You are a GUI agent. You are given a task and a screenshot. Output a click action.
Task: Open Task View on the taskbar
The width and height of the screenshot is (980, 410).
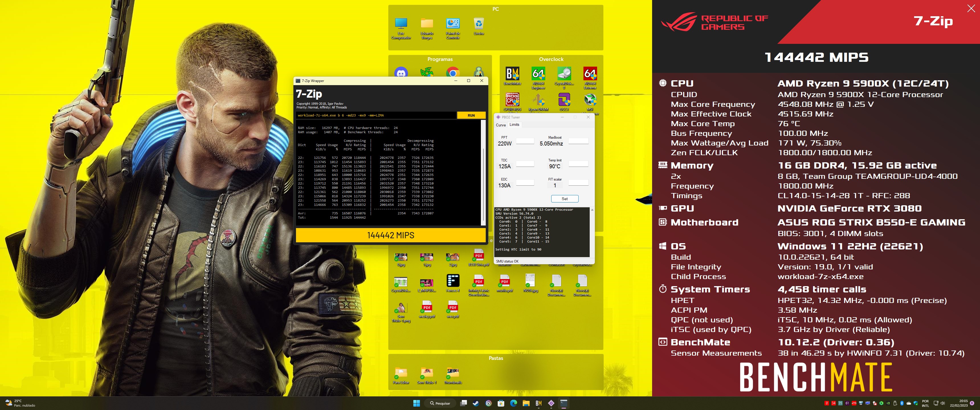(x=464, y=403)
